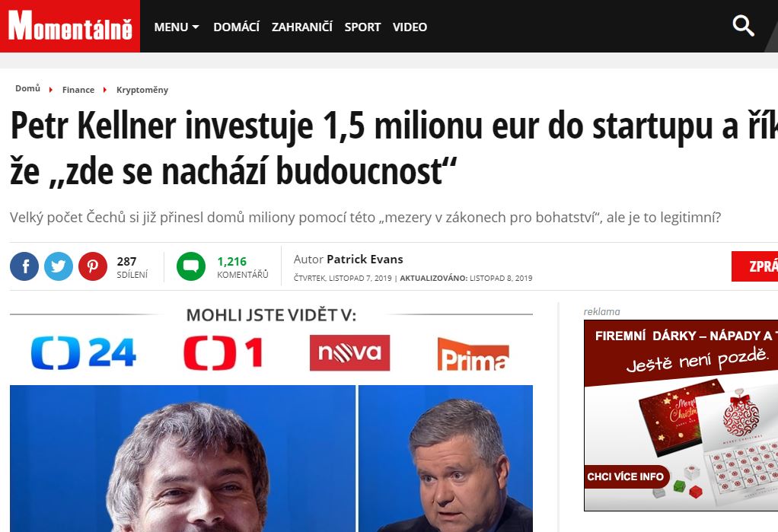Click the article photo of smiling man
778x532 pixels.
click(x=183, y=458)
